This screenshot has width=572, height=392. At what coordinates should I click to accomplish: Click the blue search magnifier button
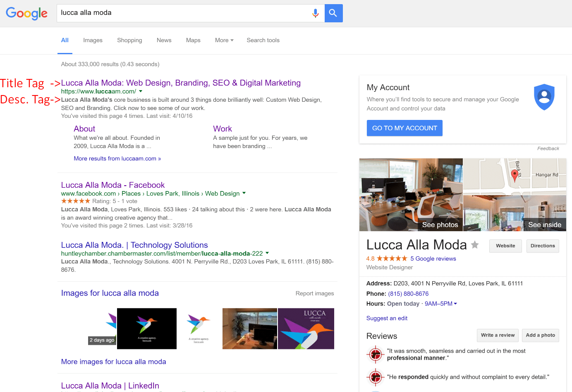click(x=333, y=13)
